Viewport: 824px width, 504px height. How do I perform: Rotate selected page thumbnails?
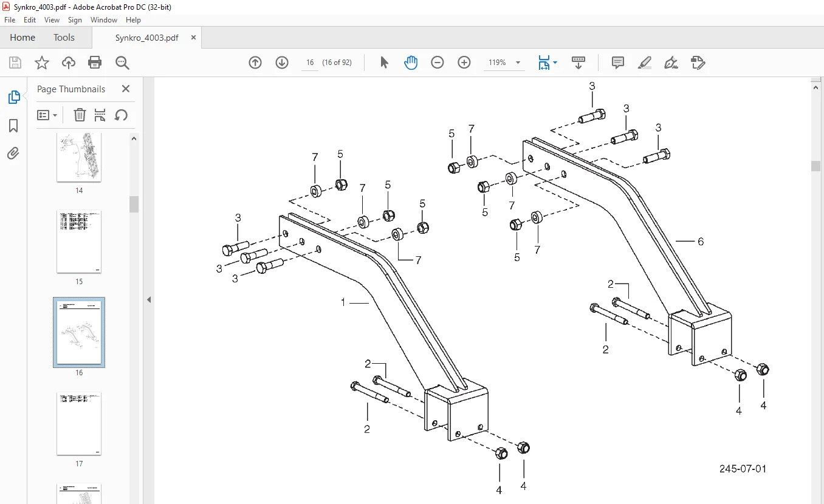tap(121, 115)
